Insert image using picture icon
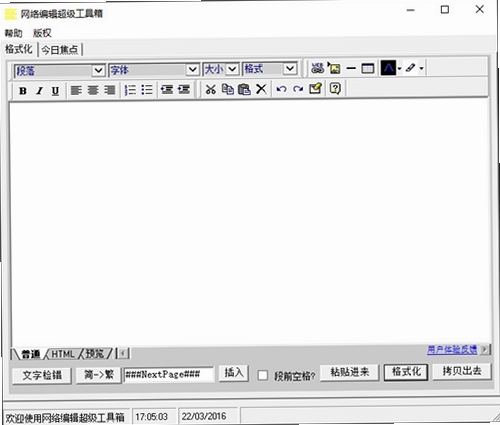 pos(334,68)
